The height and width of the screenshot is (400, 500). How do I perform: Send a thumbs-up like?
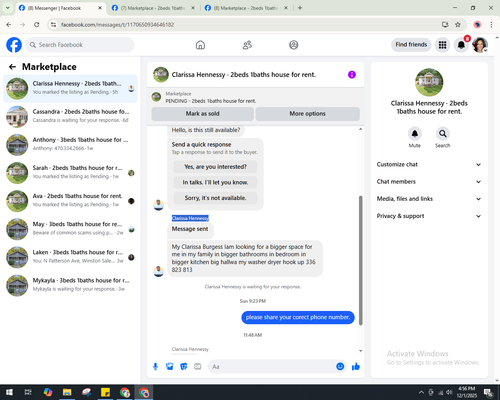tap(356, 367)
